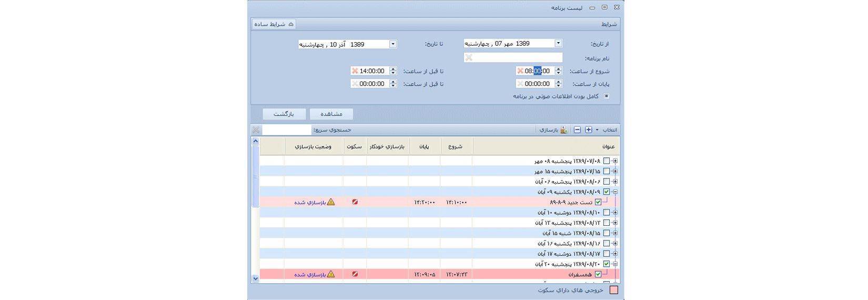
Task: Toggle the کامل بودن اطلاعات صوتی checkbox
Action: 607,96
